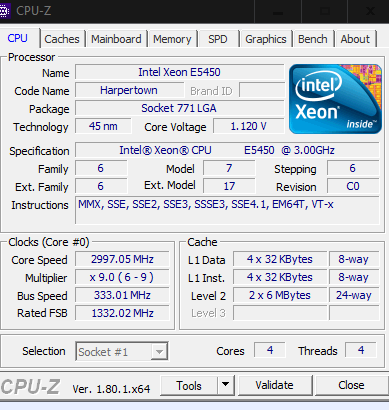Click the Ext. Model value 17

coord(229,186)
